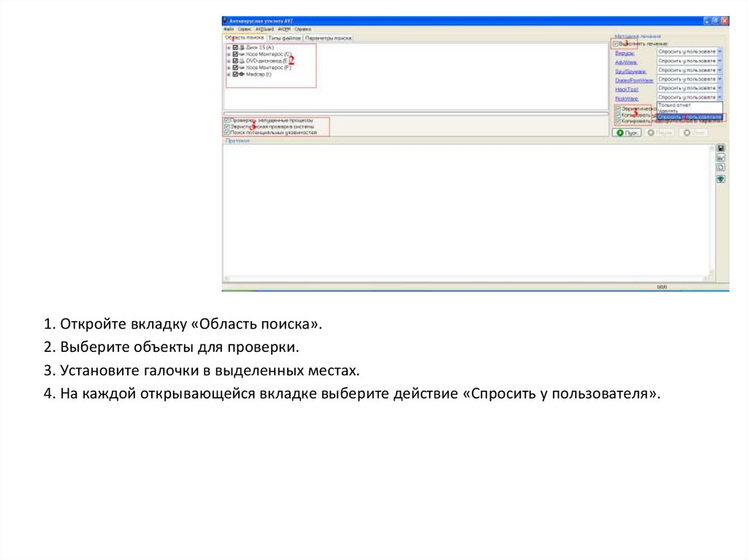Toggle the Выполнять лечение checkbox

pyautogui.click(x=616, y=45)
